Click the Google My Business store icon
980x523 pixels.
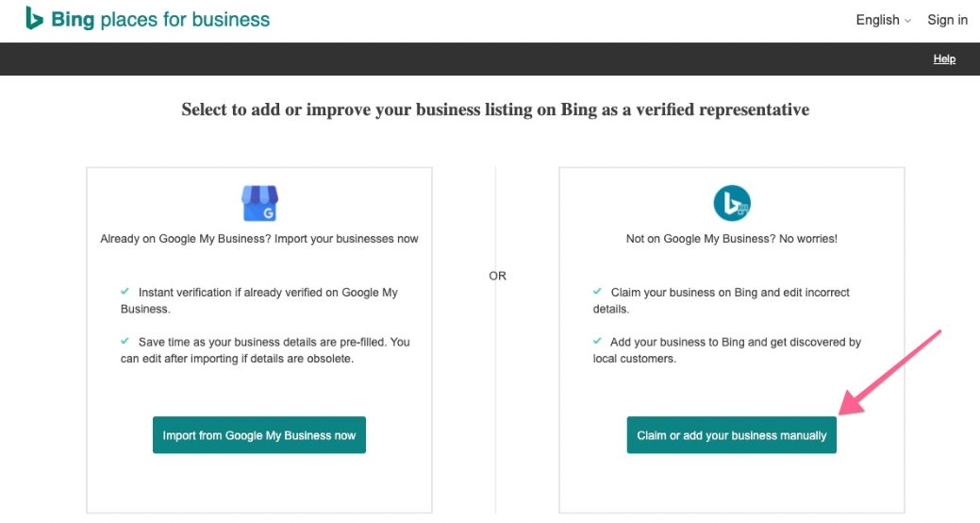pyautogui.click(x=259, y=203)
